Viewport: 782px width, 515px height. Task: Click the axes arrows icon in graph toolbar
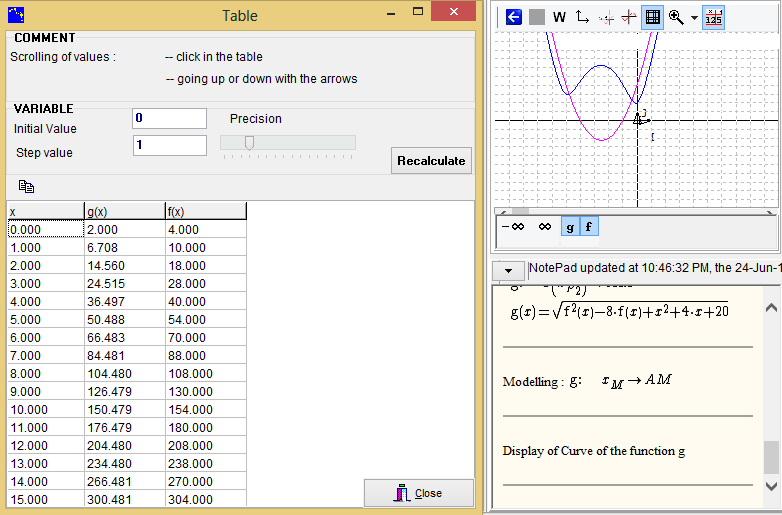click(582, 17)
